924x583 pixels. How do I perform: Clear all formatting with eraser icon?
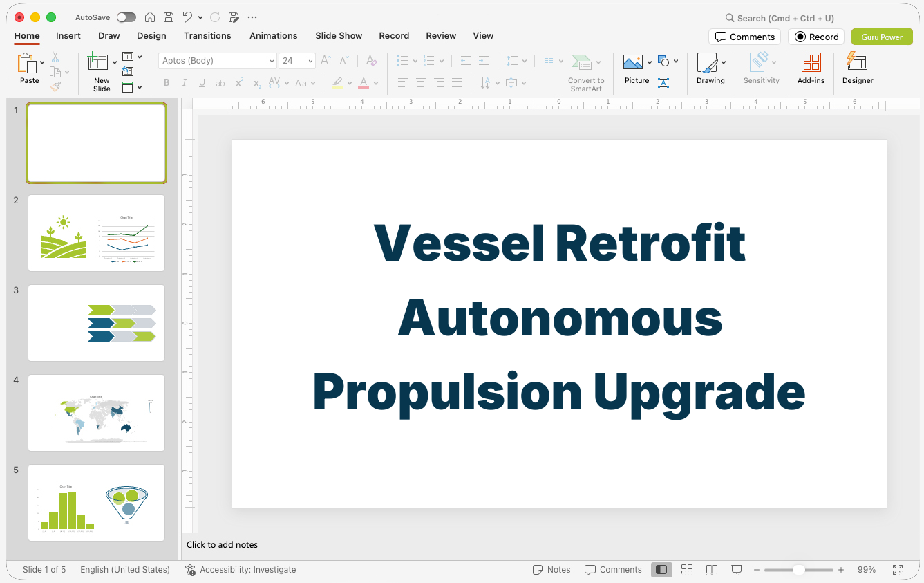click(x=371, y=61)
